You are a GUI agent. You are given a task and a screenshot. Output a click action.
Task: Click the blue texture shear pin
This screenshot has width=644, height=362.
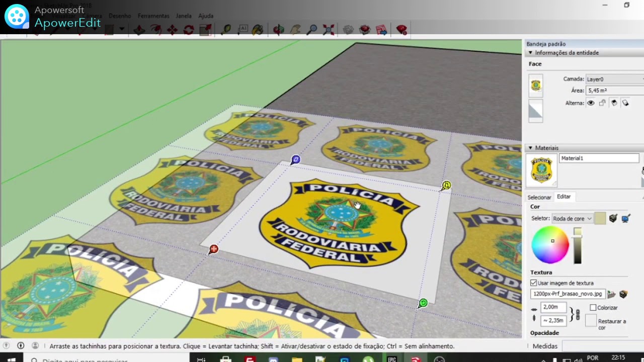click(296, 159)
